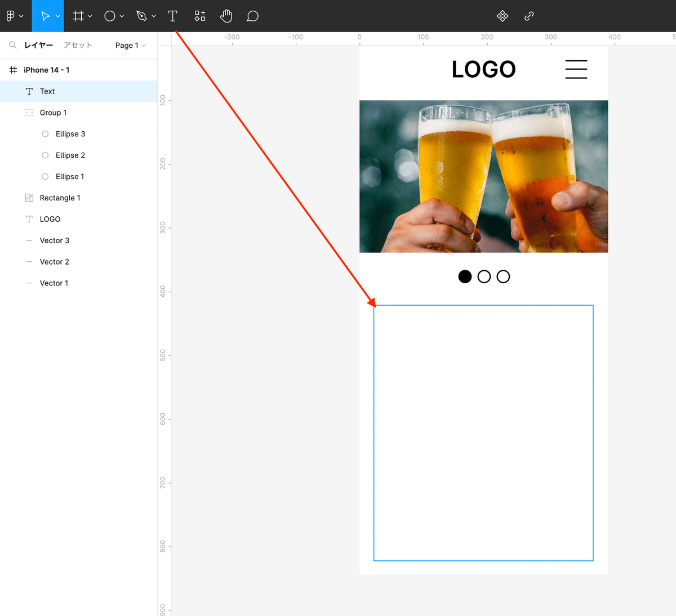The width and height of the screenshot is (676, 616).
Task: Click the middle hollow carousel dot
Action: point(484,276)
